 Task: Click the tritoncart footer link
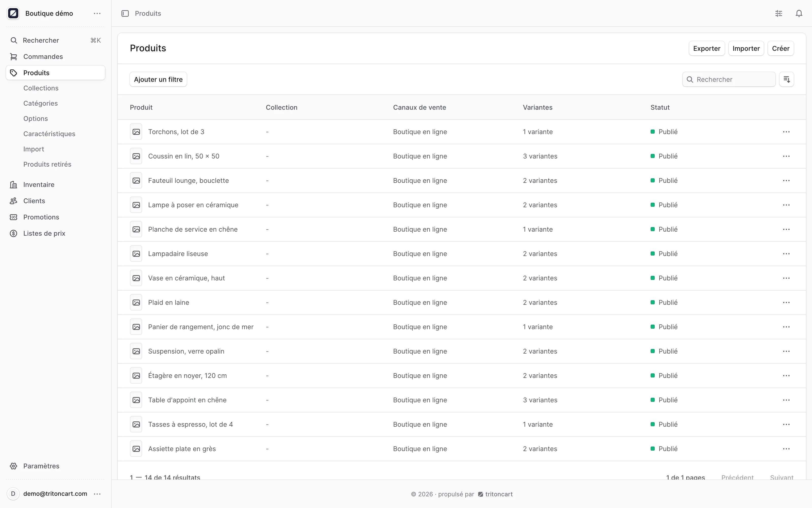(x=496, y=494)
